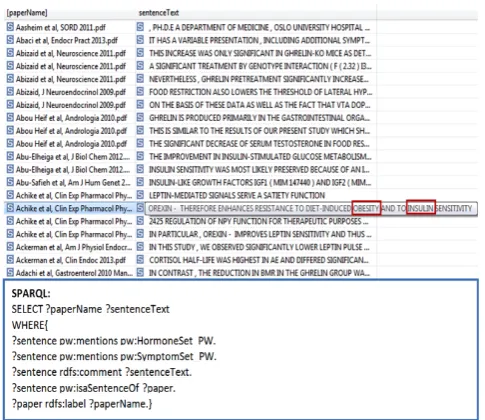Select sentence 'THE IMPROVEMENT IN INSULIN-STIMULATED GLUCOSE METABOLISM'

pyautogui.click(x=260, y=157)
